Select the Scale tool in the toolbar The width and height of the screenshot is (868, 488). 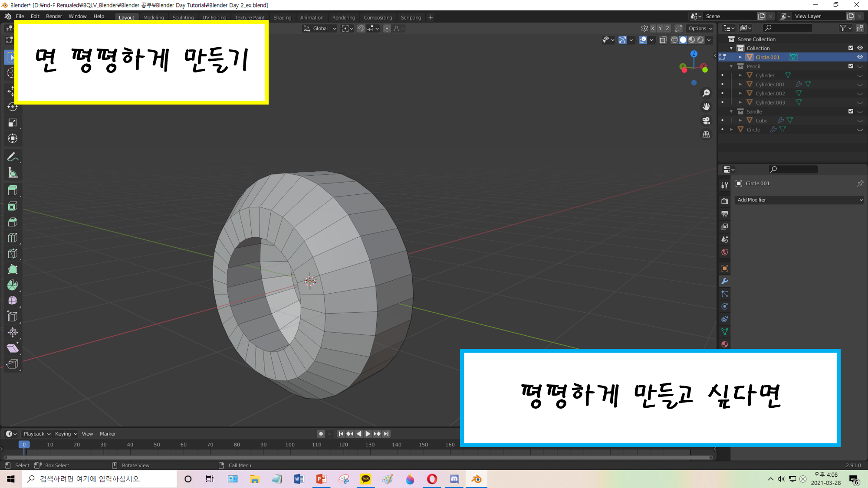coord(13,123)
